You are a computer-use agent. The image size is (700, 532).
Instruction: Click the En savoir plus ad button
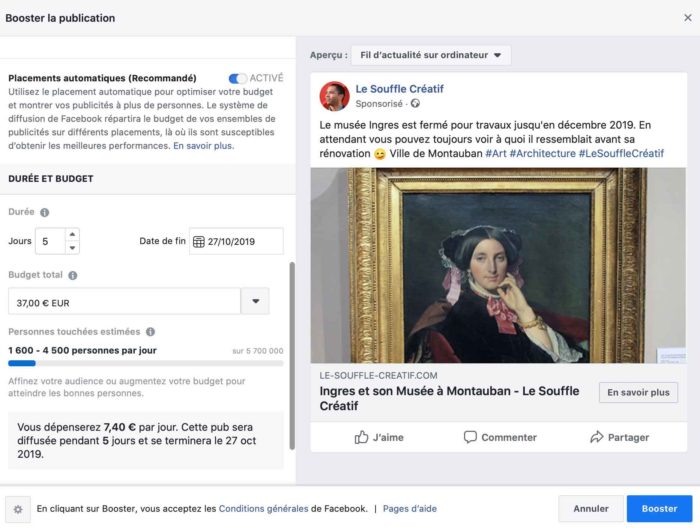point(638,393)
